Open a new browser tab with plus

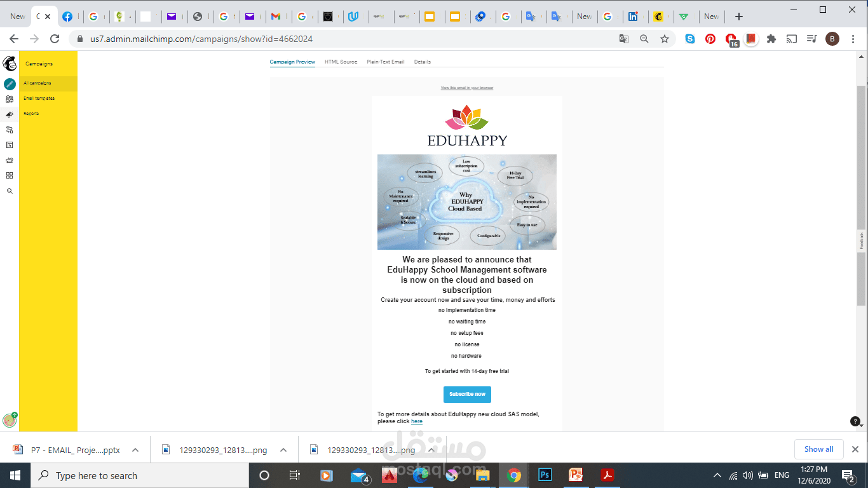click(738, 17)
